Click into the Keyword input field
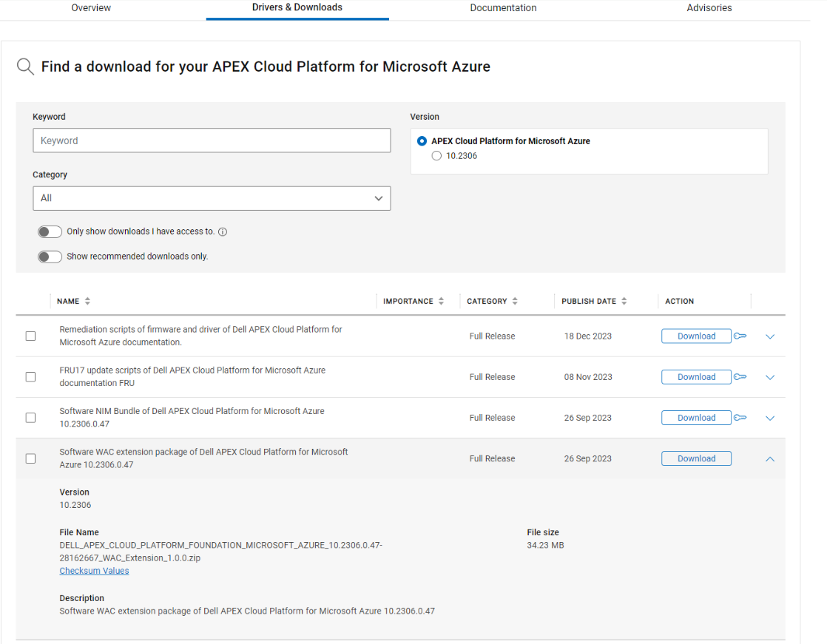The width and height of the screenshot is (827, 644). (x=212, y=140)
